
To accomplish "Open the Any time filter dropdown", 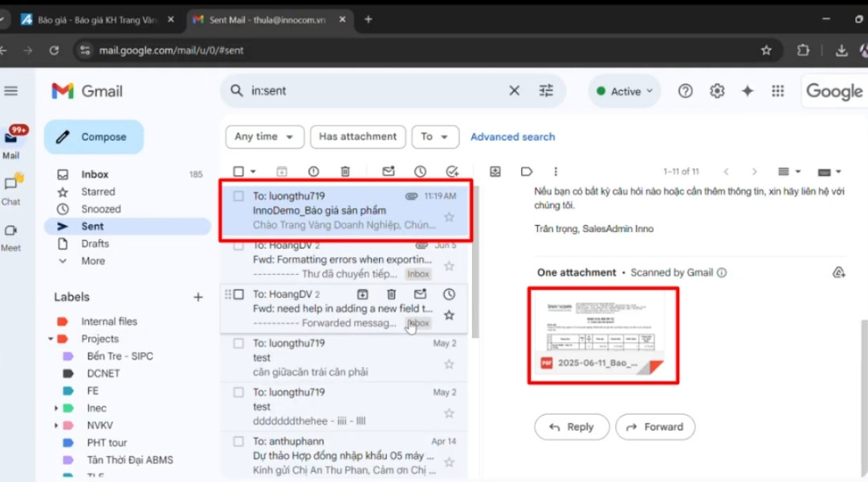I will pyautogui.click(x=264, y=137).
